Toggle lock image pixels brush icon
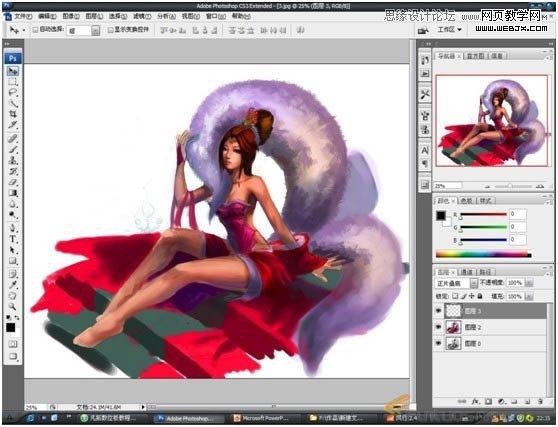 click(x=464, y=296)
